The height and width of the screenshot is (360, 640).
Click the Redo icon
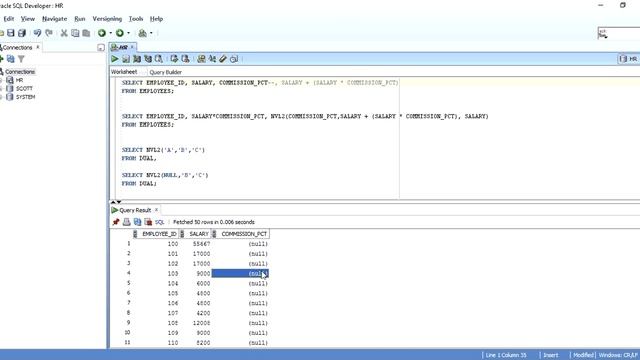(x=49, y=33)
